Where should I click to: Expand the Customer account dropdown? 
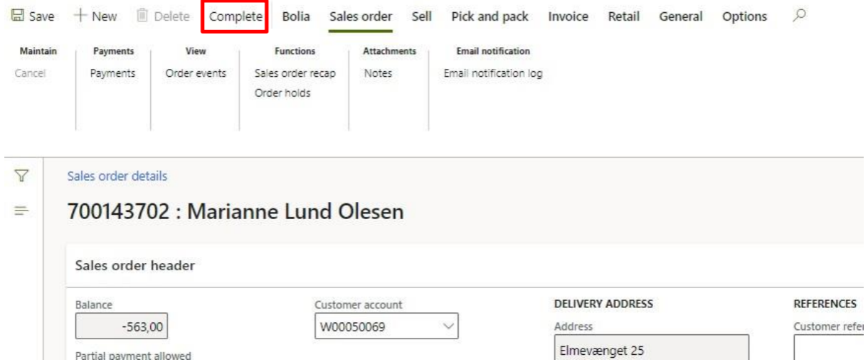pos(448,326)
